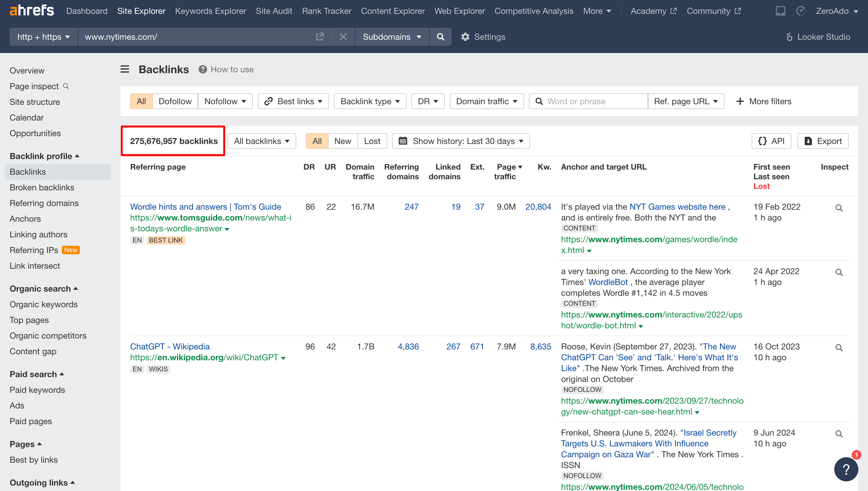Screen dimensions: 868x491
Task: Inspect the ChatGPT Wikipedia Roose backlink
Action: pyautogui.click(x=839, y=348)
